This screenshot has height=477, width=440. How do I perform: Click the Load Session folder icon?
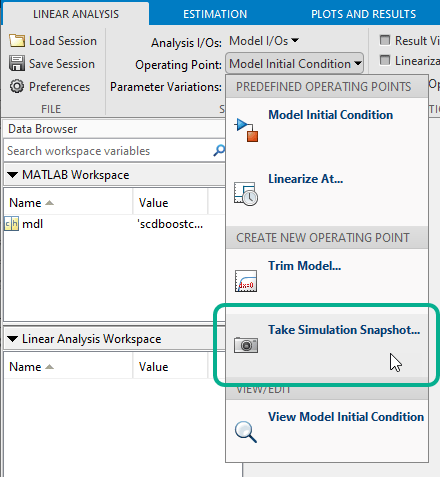pyautogui.click(x=17, y=41)
